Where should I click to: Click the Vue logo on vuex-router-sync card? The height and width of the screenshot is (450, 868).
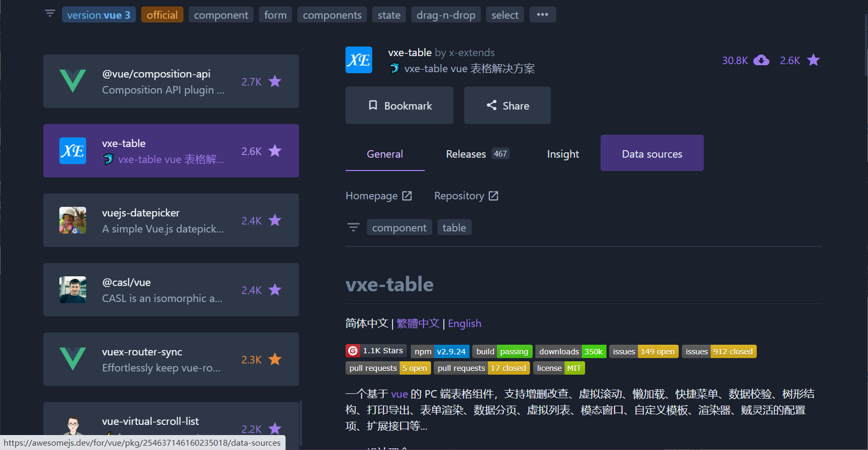click(x=73, y=359)
